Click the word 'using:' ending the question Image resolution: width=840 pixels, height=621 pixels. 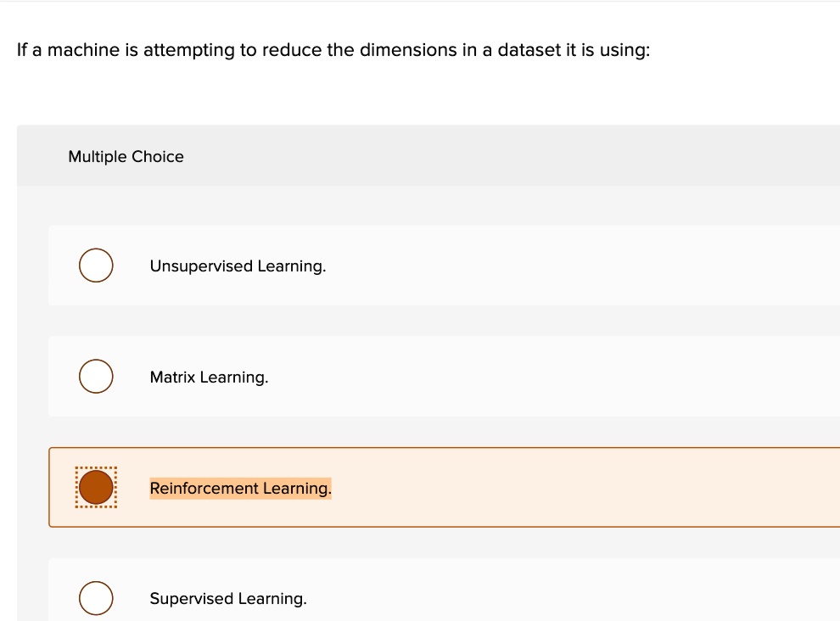coord(626,51)
